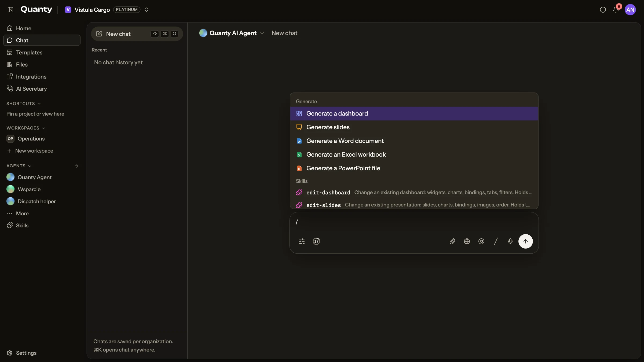Viewport: 644px width, 362px height.
Task: Start voice input with microphone icon
Action: (x=510, y=241)
